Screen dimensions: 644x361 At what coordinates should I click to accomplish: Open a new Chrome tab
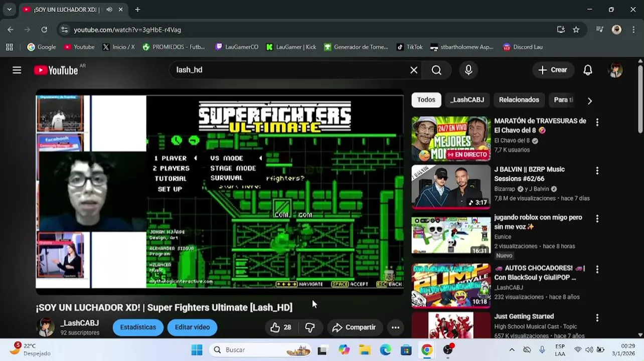tap(137, 10)
